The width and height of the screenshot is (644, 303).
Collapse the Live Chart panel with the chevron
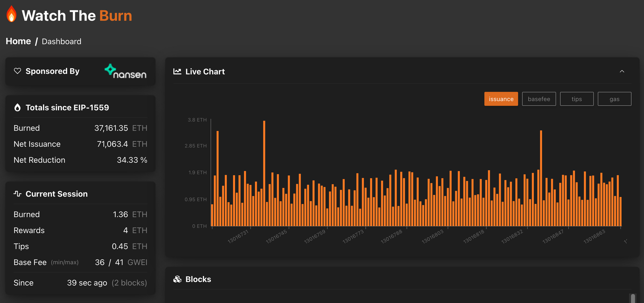pos(622,71)
